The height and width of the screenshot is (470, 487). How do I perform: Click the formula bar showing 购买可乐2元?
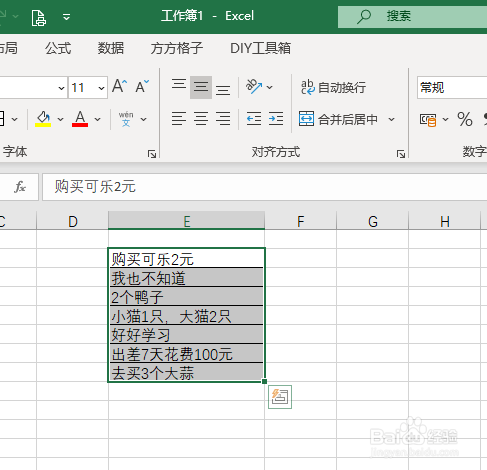(265, 187)
